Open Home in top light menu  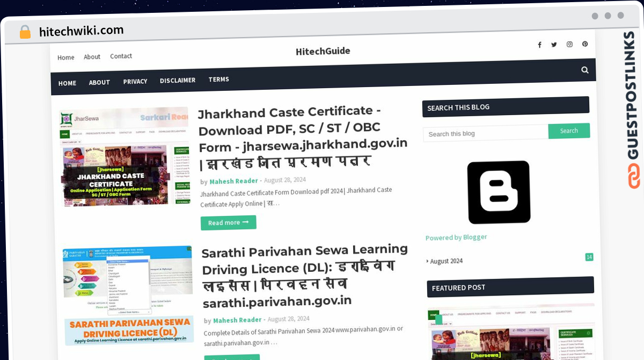(x=66, y=57)
